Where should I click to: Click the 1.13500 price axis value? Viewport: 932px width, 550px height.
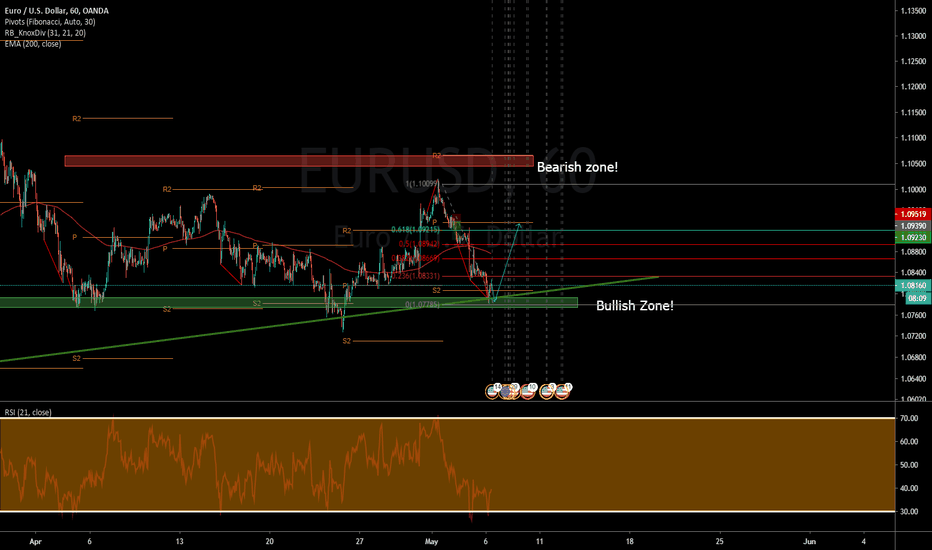pos(914,11)
